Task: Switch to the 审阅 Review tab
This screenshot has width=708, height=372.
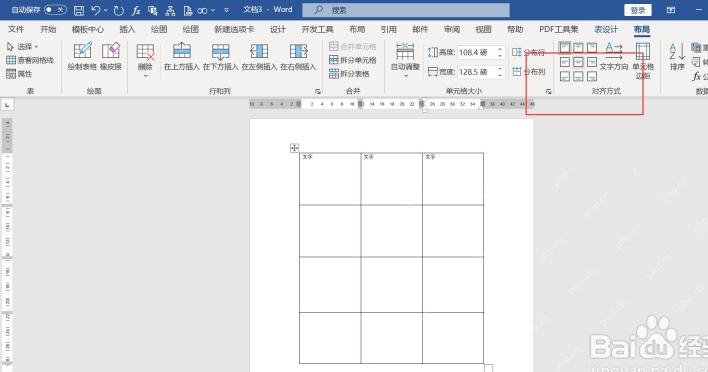Action: (x=452, y=29)
